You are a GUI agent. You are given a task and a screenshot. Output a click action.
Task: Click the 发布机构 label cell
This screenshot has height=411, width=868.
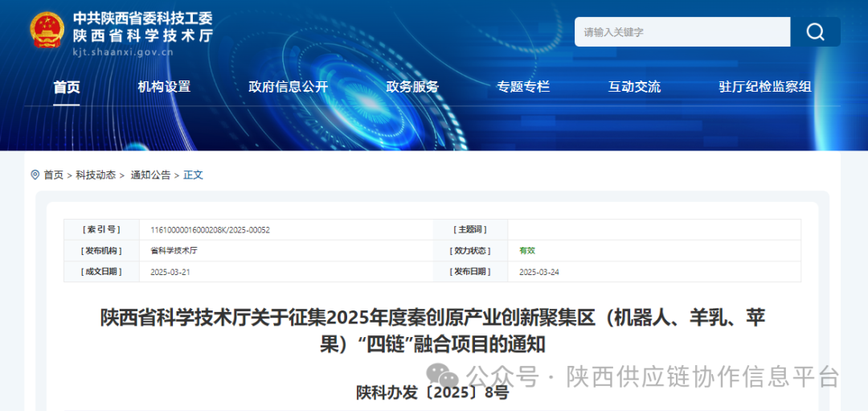tap(101, 250)
